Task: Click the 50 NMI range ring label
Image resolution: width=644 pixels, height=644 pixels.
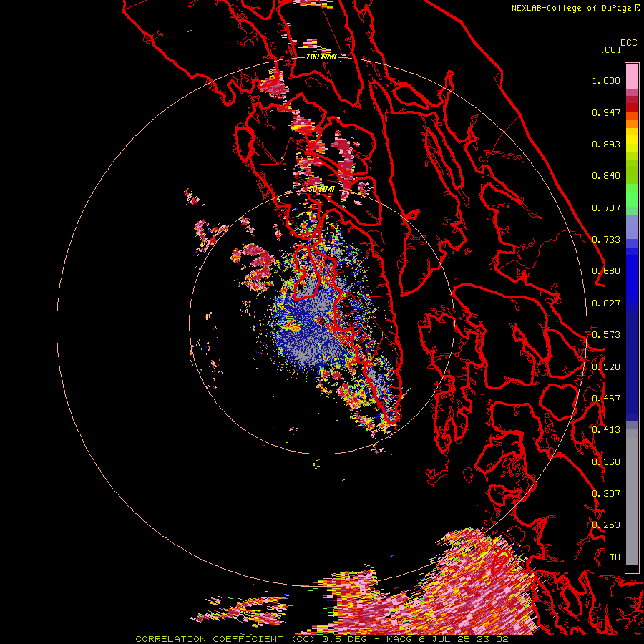Action: click(x=321, y=190)
